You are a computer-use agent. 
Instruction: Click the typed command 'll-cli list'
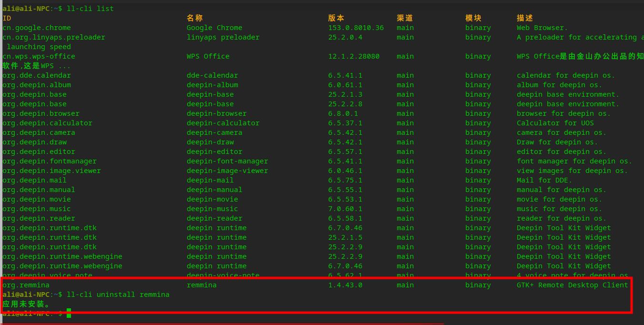point(91,9)
